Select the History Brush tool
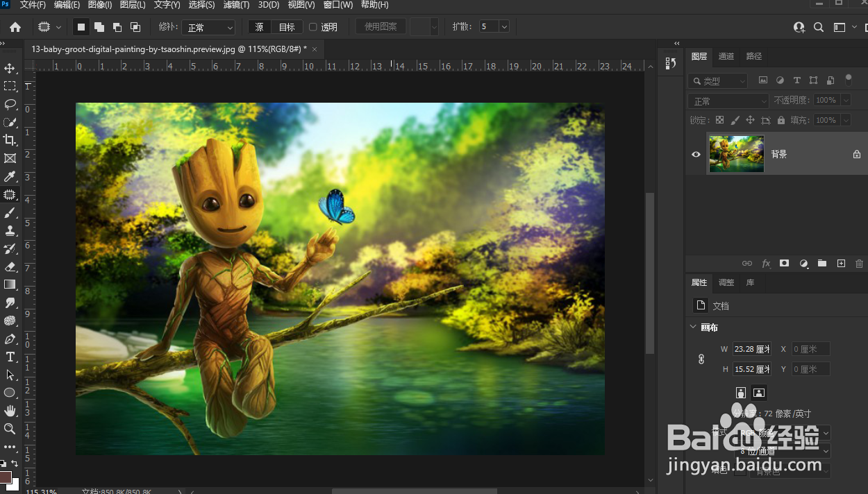The height and width of the screenshot is (494, 868). pyautogui.click(x=10, y=248)
